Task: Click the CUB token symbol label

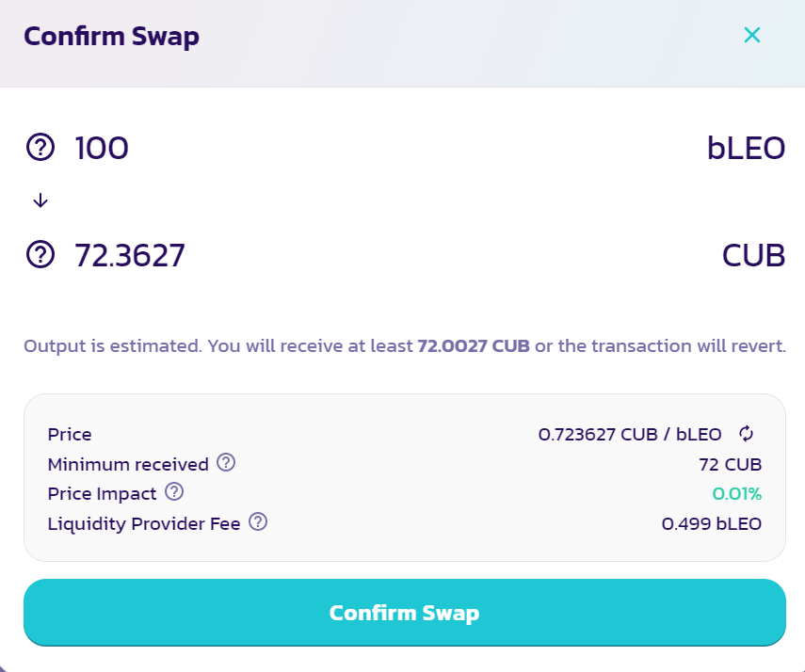Action: pyautogui.click(x=753, y=254)
